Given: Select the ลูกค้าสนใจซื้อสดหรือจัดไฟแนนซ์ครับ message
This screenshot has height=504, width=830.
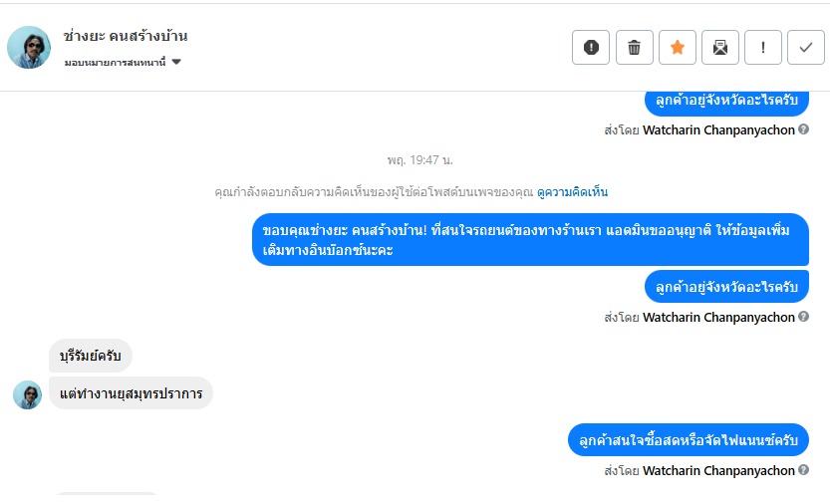Looking at the screenshot, I should tap(688, 440).
